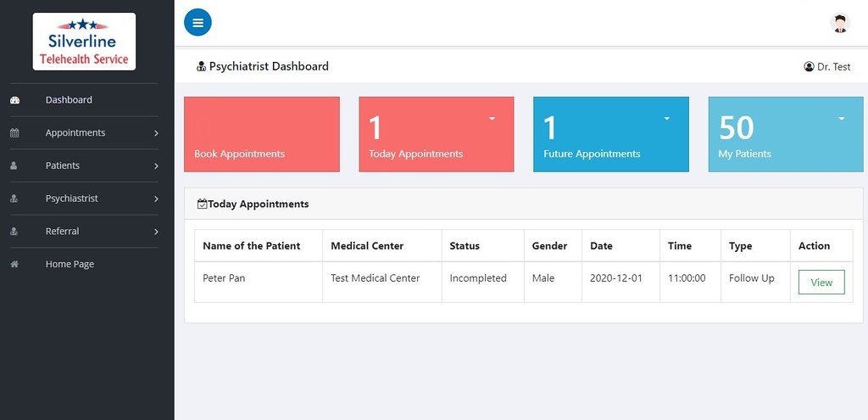This screenshot has height=420, width=868.
Task: Click the Psychiastrist doctor icon in sidebar
Action: (x=14, y=199)
